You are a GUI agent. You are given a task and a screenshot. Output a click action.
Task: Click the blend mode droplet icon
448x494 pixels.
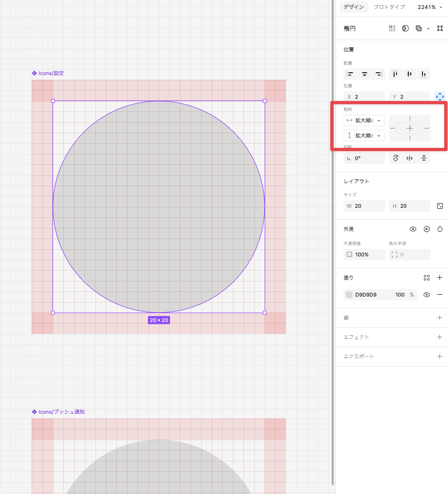tap(440, 229)
